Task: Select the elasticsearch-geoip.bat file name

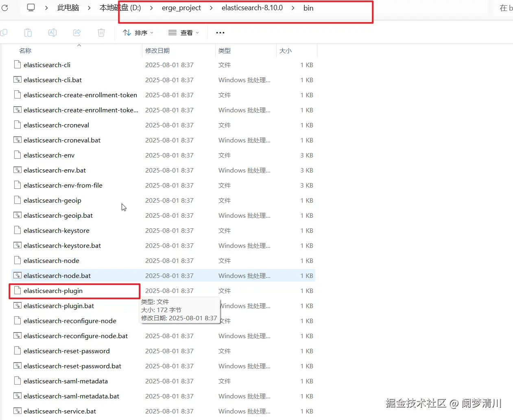Action: [58, 215]
